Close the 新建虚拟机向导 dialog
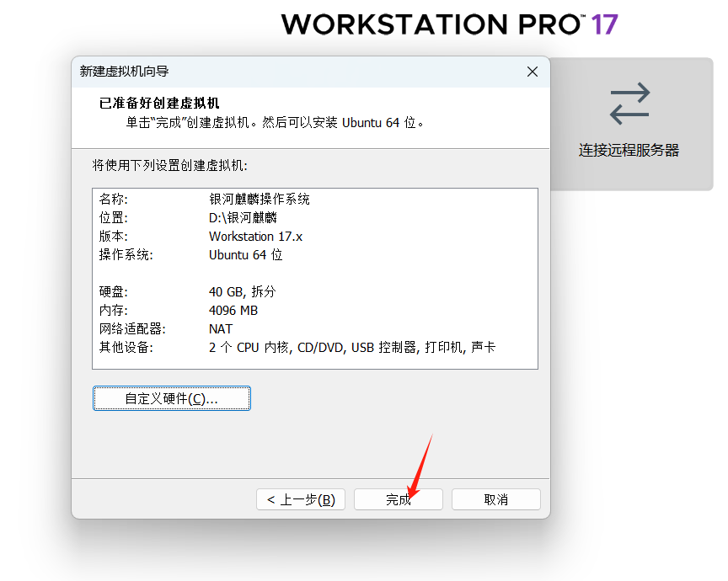Viewport: 728px width, 581px height. 533,72
